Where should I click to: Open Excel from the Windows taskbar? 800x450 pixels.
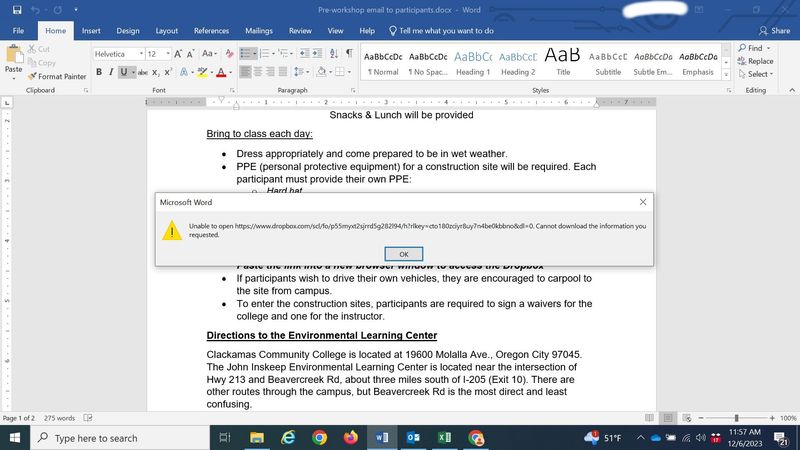click(x=444, y=438)
